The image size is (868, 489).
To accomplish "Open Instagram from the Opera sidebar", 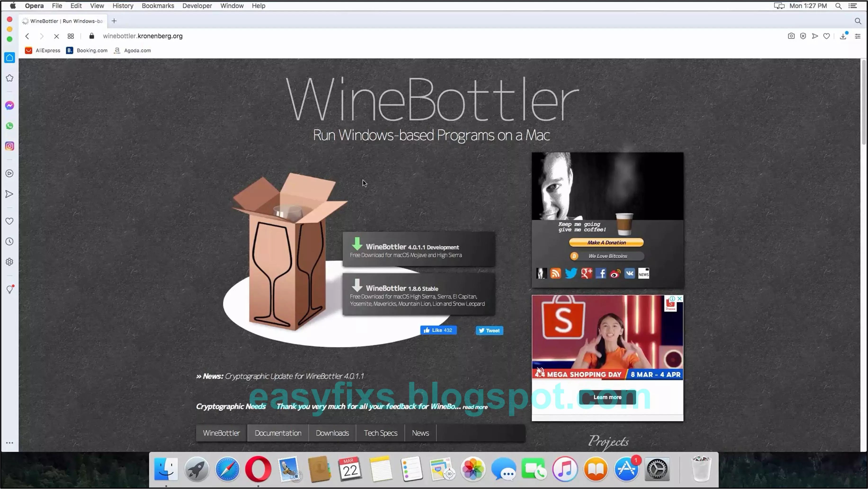I will [9, 146].
